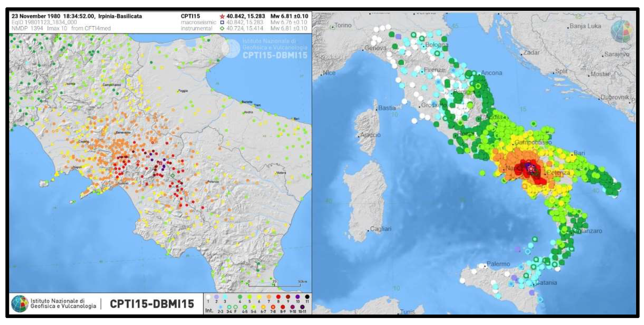
Task: Select the 7-8 intensity legend dot
Action: pos(273,307)
